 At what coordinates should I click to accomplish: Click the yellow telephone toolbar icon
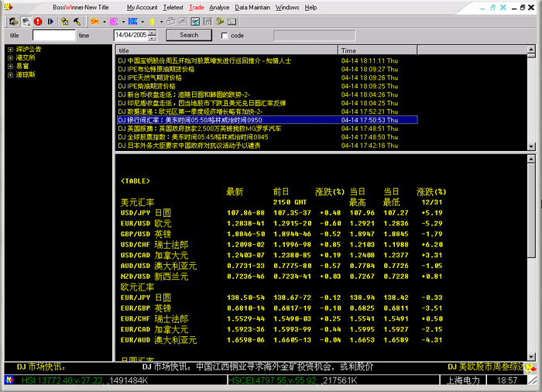[219, 22]
